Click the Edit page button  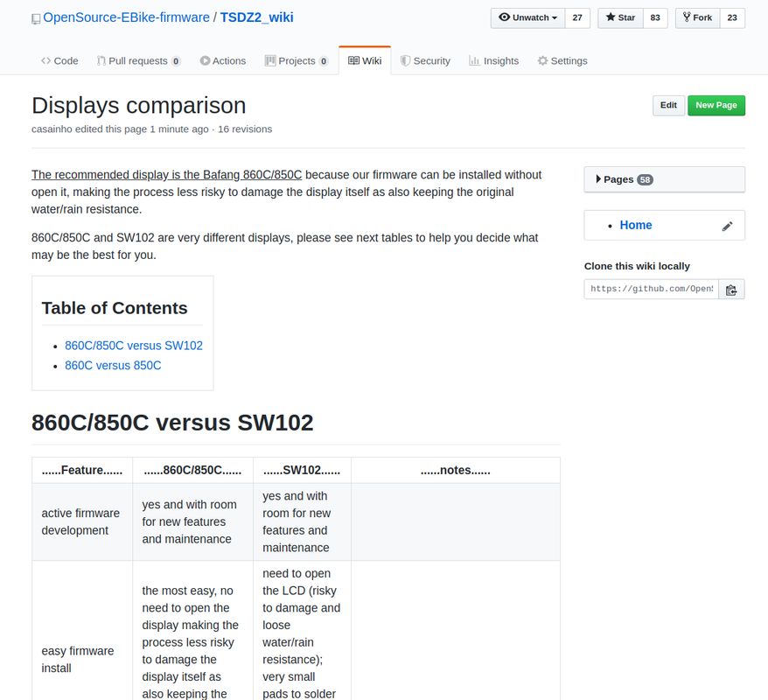(668, 105)
